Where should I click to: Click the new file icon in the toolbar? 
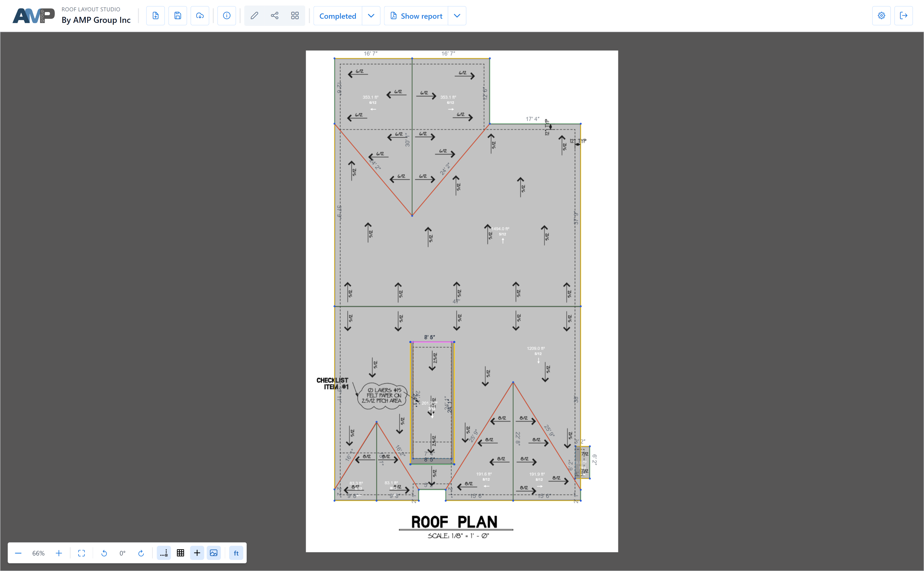pos(155,15)
